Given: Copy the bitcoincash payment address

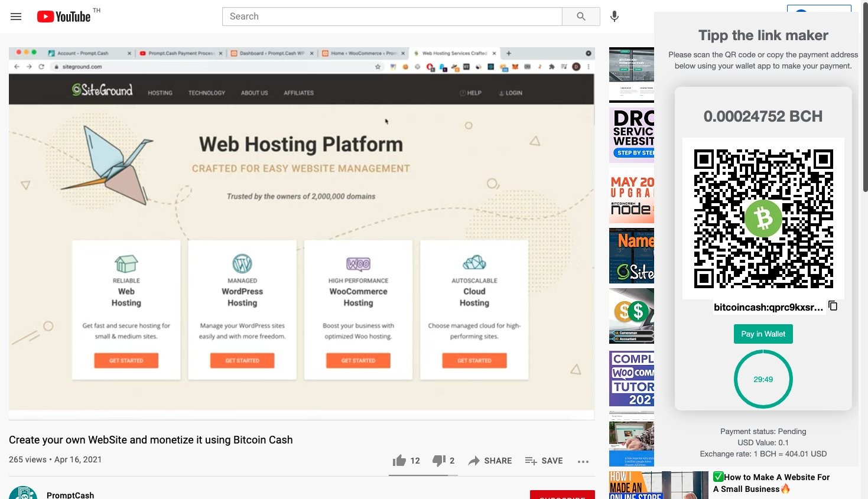Looking at the screenshot, I should 833,306.
